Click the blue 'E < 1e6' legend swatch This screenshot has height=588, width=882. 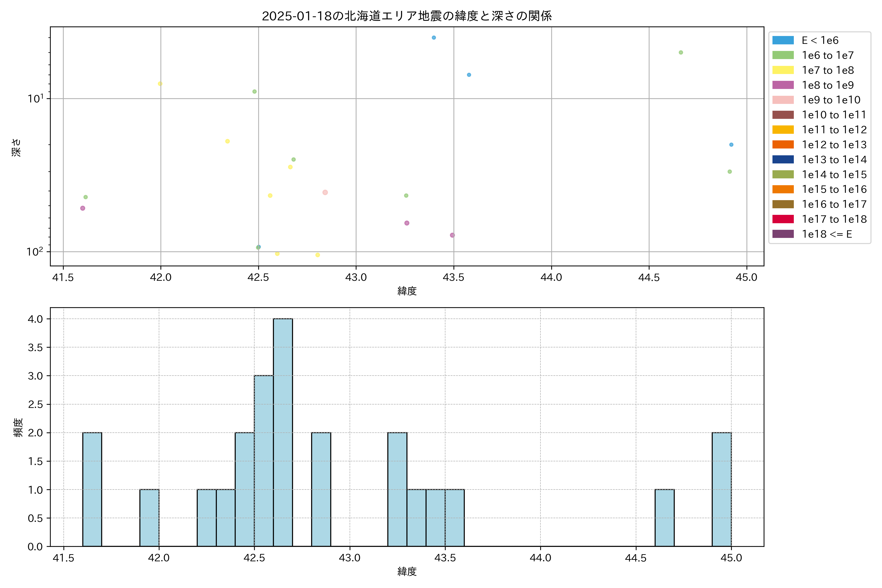tap(783, 40)
